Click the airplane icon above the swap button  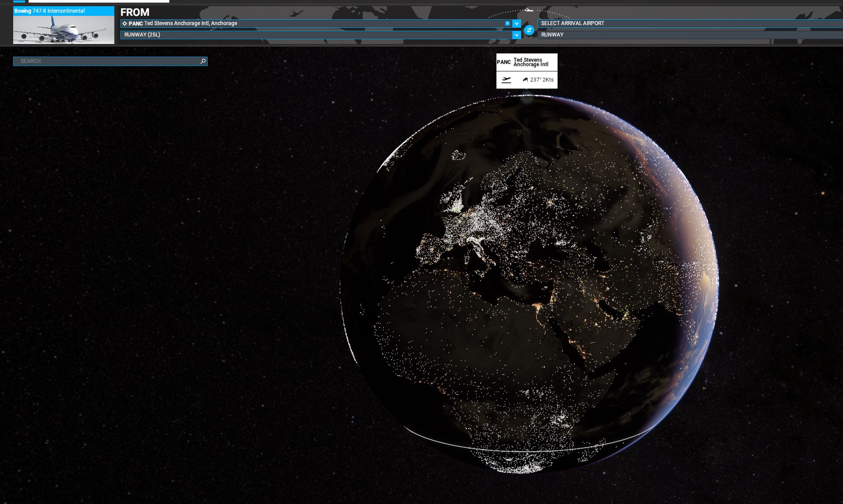(x=529, y=10)
